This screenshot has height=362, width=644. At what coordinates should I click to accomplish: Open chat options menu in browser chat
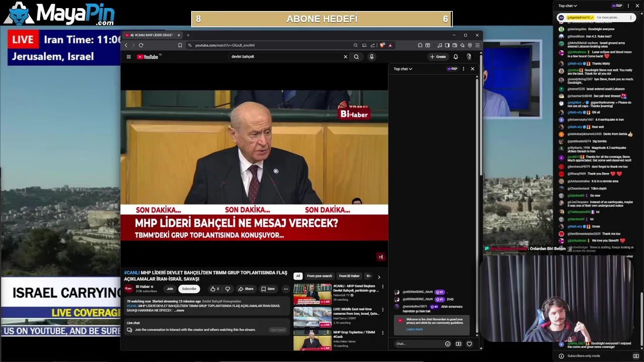click(463, 69)
